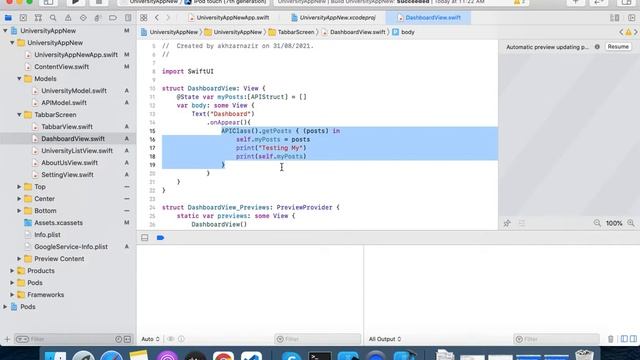This screenshot has width=640, height=360.
Task: Open the Project navigator folder icon
Action: pos(8,18)
